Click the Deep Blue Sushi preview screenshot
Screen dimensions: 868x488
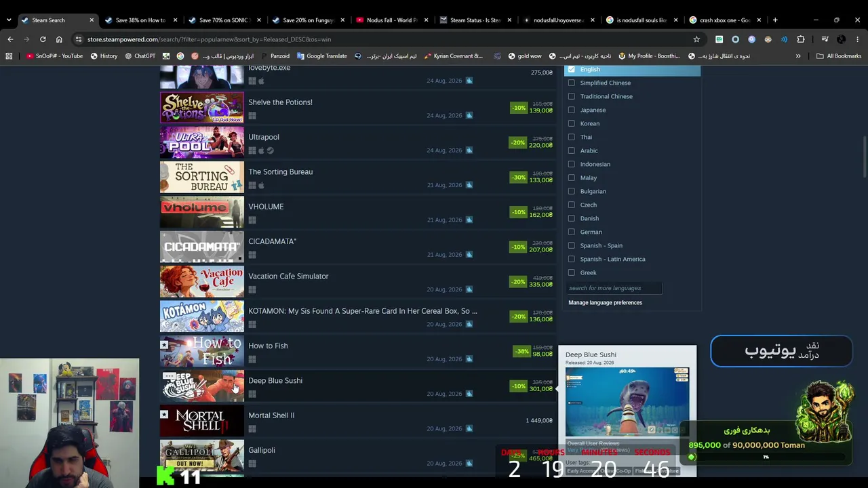pos(627,402)
